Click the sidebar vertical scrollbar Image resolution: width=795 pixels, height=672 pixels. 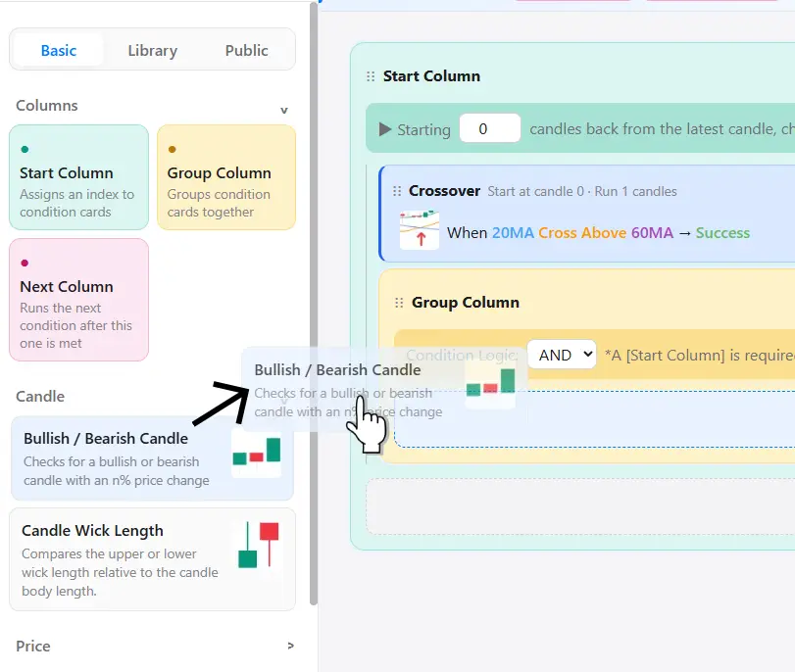314,304
